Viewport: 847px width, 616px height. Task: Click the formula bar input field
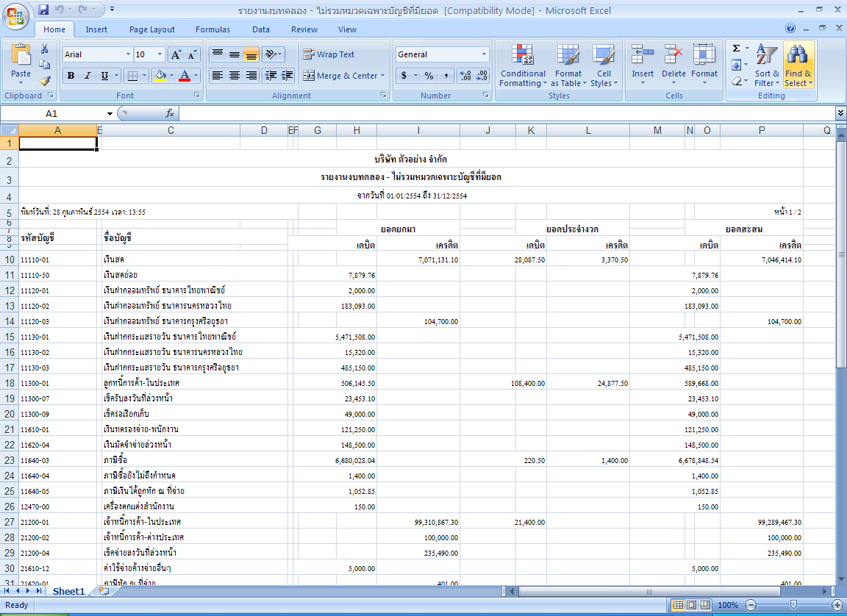click(x=506, y=113)
